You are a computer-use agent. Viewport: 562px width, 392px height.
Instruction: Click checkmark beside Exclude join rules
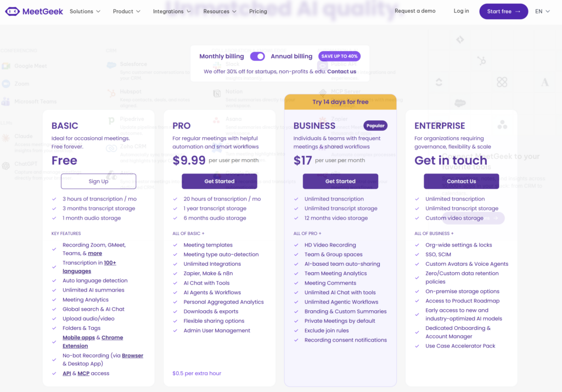point(296,331)
